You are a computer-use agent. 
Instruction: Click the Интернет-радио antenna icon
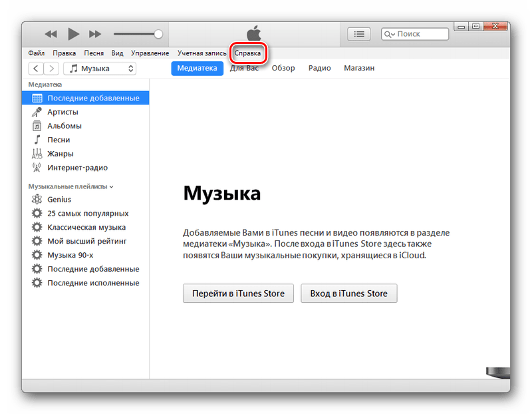pos(37,168)
